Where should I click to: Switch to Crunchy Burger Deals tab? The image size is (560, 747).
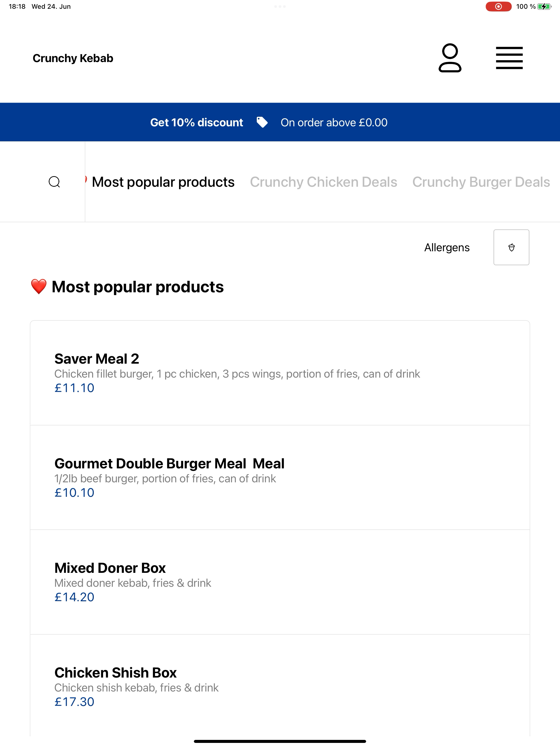click(x=481, y=182)
